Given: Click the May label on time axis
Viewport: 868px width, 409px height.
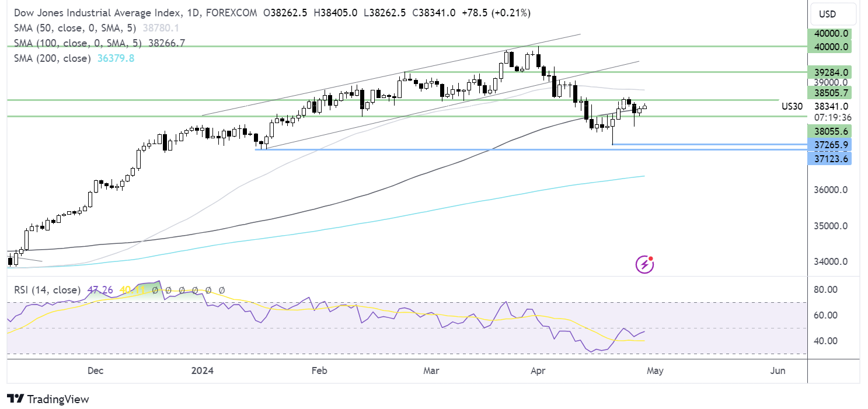Looking at the screenshot, I should 654,370.
